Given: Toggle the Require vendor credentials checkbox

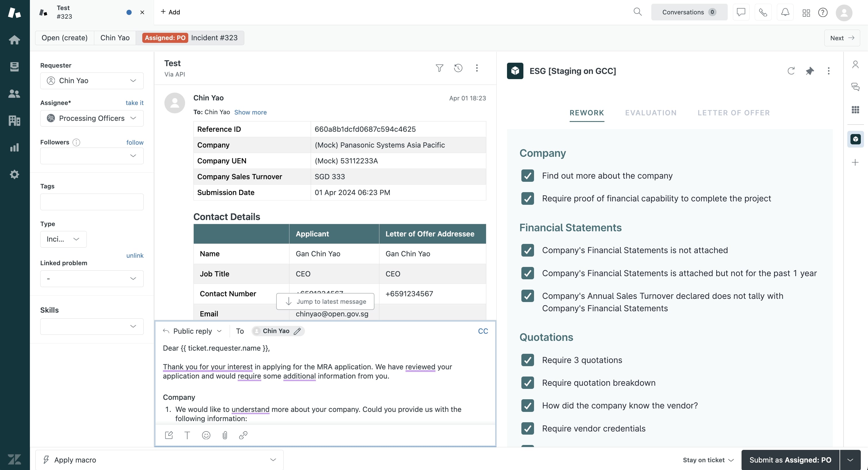Looking at the screenshot, I should [x=527, y=428].
